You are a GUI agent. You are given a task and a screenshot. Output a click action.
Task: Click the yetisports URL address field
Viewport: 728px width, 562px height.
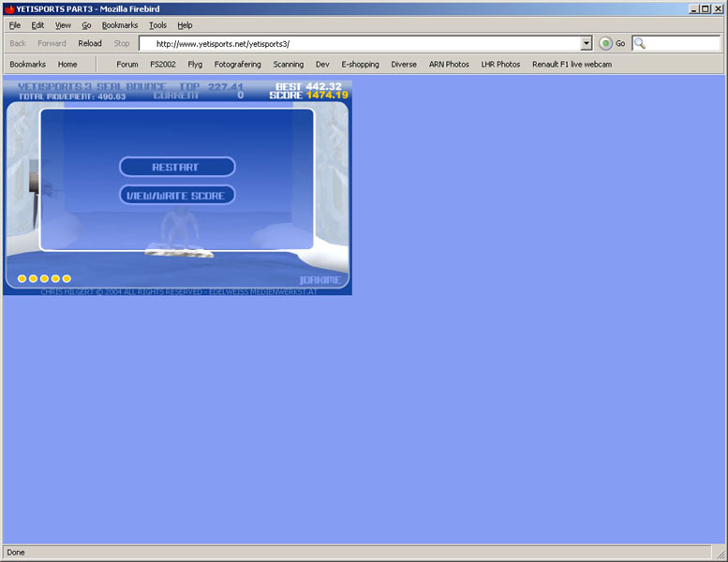click(360, 44)
